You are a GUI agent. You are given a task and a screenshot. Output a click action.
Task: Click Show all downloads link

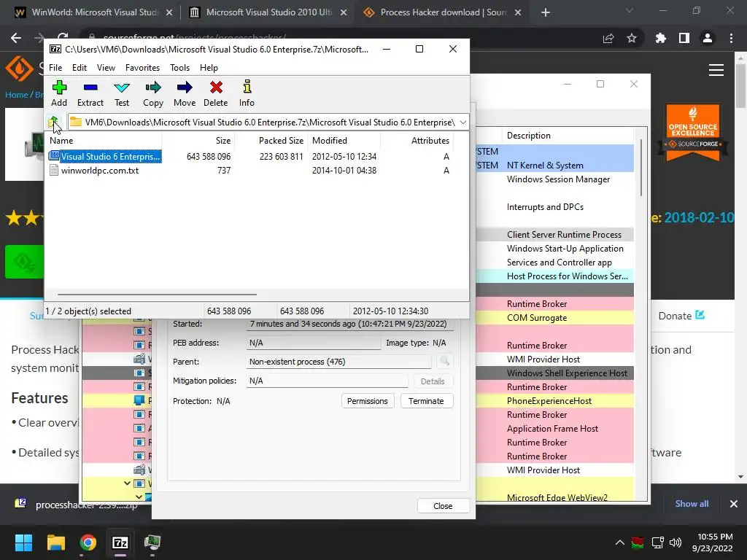[x=692, y=503]
